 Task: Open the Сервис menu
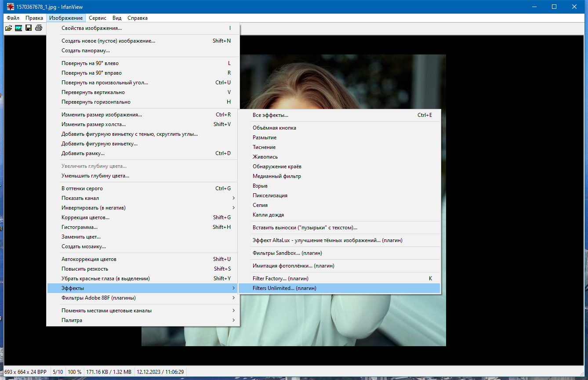98,18
